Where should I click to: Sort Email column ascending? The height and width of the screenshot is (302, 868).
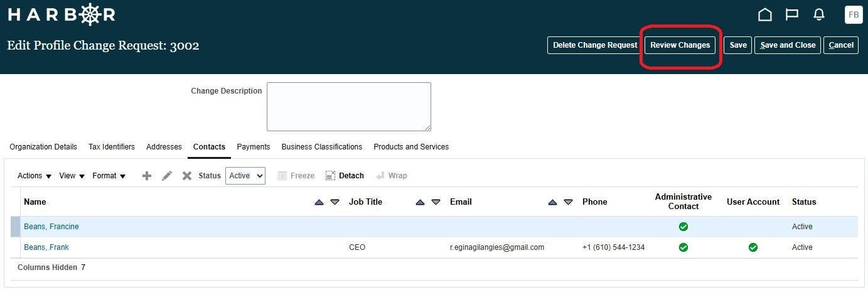(552, 202)
